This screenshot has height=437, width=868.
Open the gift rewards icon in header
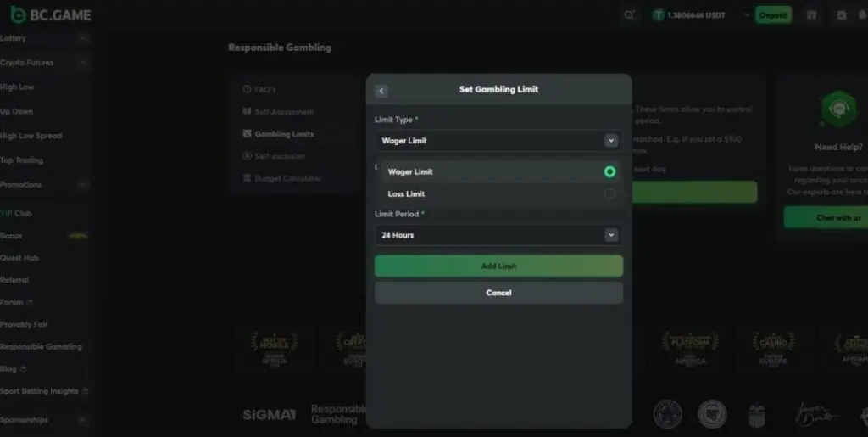click(x=811, y=15)
